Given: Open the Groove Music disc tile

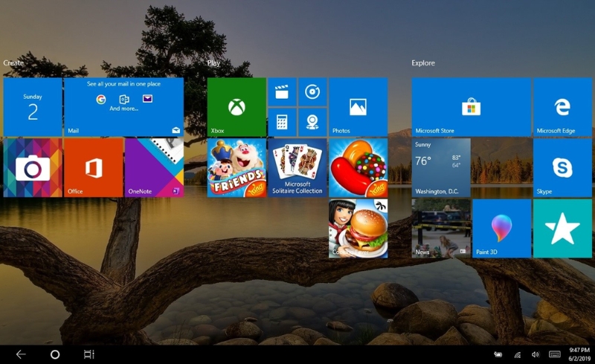Looking at the screenshot, I should click(x=312, y=92).
